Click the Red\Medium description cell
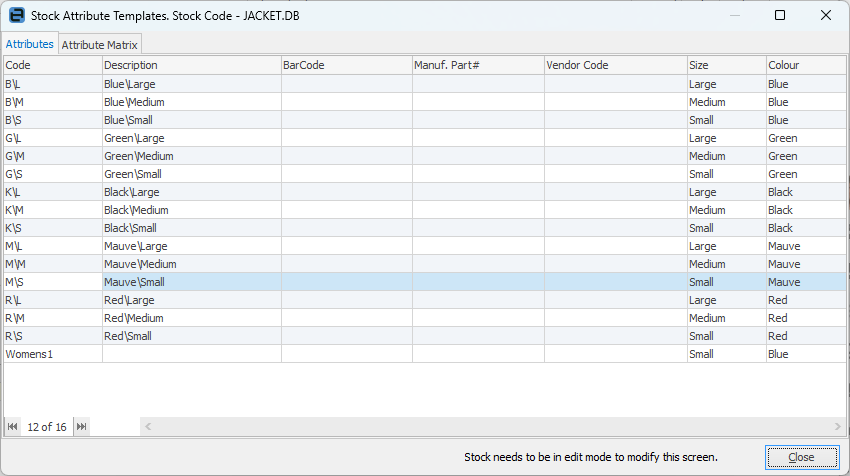 tap(191, 318)
